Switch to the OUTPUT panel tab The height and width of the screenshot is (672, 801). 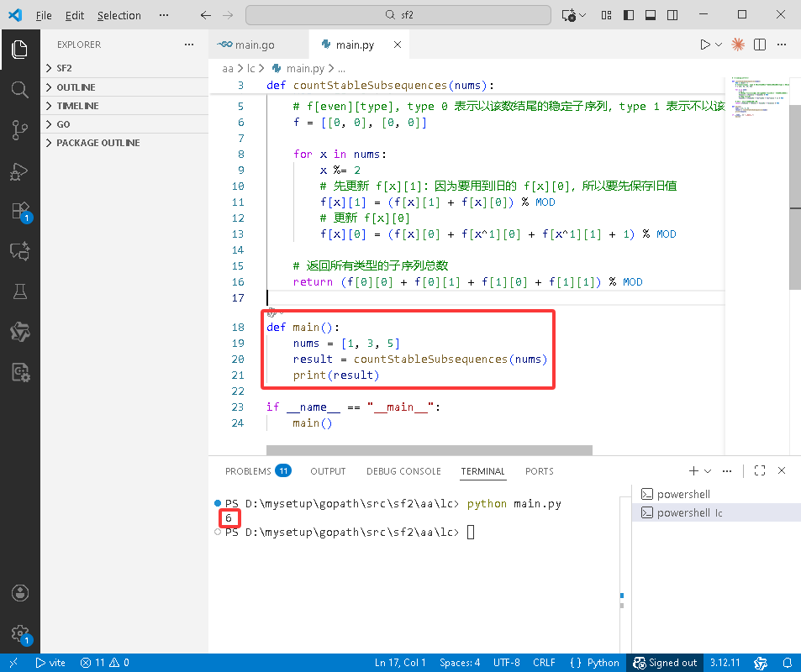pyautogui.click(x=328, y=470)
